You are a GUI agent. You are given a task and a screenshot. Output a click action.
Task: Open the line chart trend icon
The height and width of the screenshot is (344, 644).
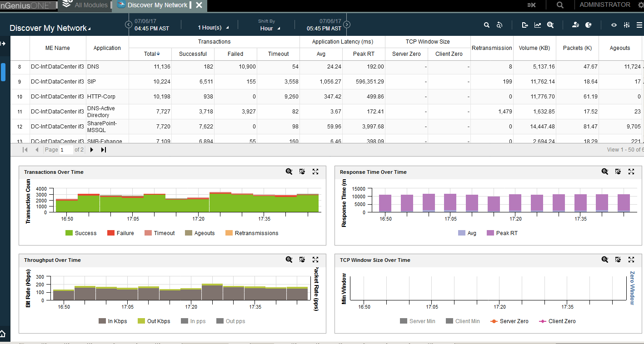(538, 25)
